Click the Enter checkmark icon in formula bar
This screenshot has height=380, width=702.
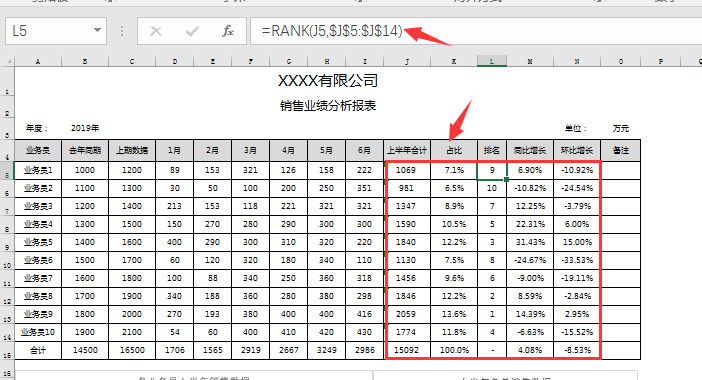tap(192, 31)
